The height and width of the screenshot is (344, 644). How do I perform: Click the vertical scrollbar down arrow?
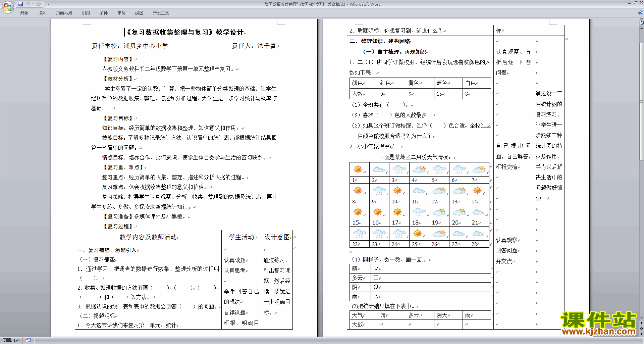(642, 318)
